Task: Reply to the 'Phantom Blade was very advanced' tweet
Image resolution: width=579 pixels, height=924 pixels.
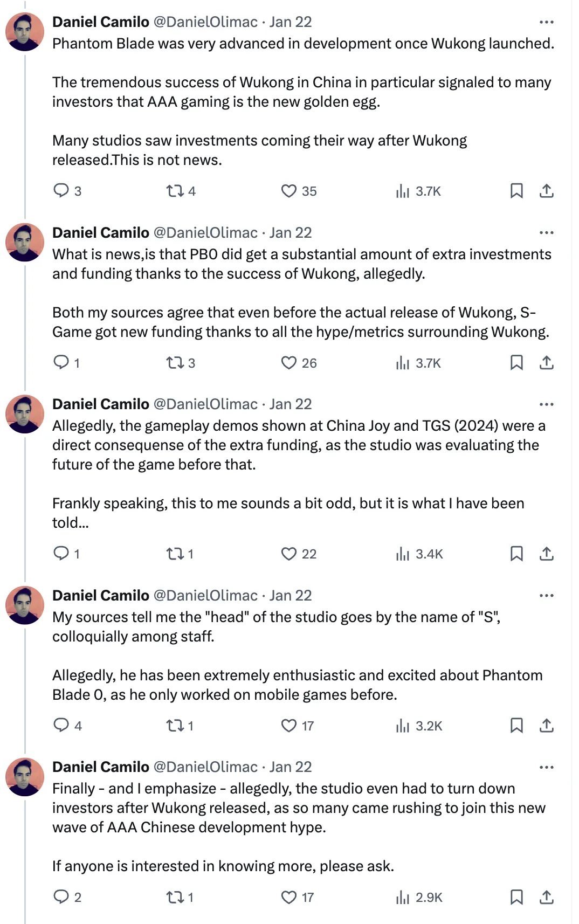Action: click(61, 191)
